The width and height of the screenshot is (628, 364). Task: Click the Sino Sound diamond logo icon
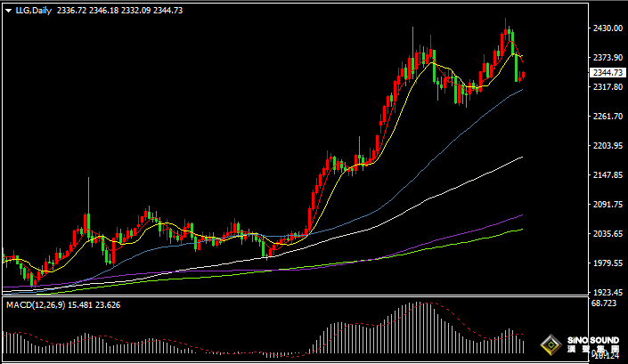[552, 344]
